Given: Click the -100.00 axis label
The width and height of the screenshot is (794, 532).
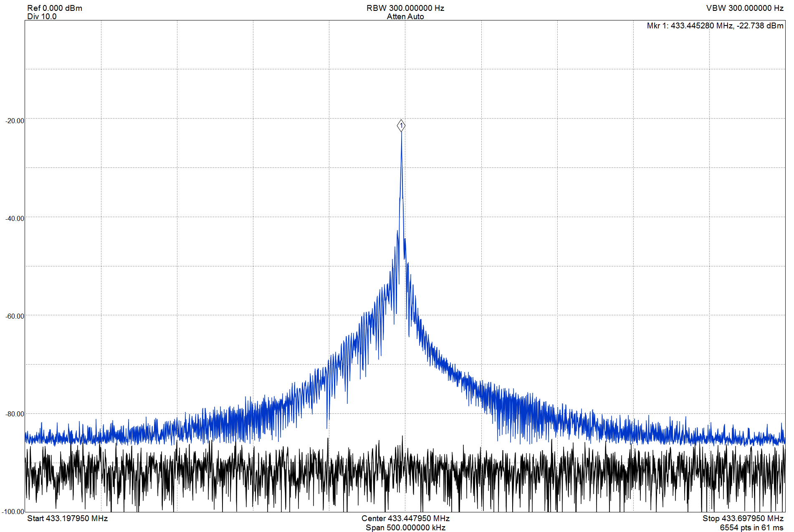Looking at the screenshot, I should coord(13,512).
